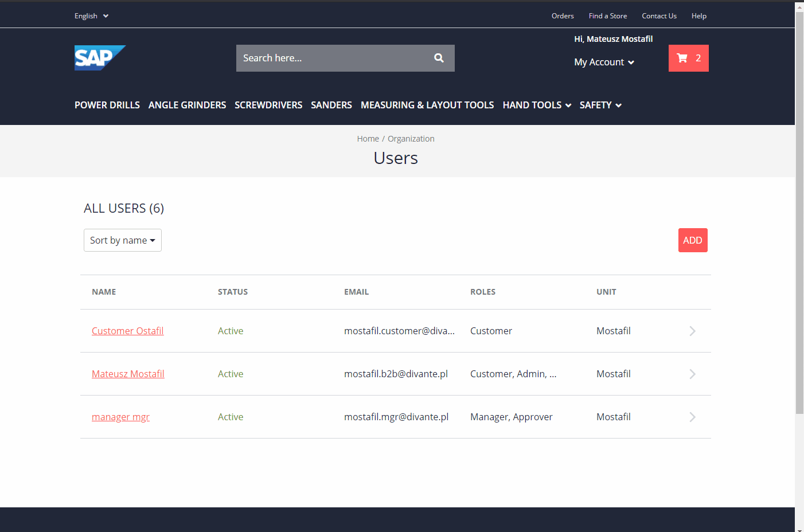804x532 pixels.
Task: Click email mostafil.mgr@divante.pl
Action: click(396, 417)
